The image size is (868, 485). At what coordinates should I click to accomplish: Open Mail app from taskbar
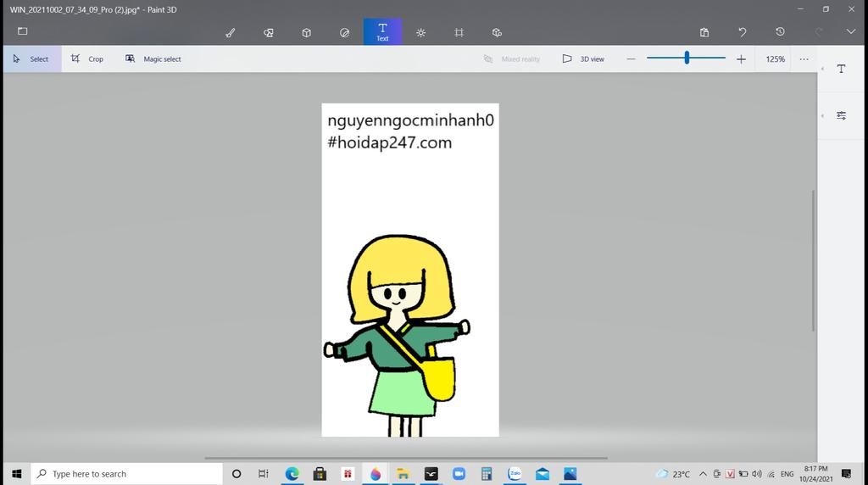(542, 474)
